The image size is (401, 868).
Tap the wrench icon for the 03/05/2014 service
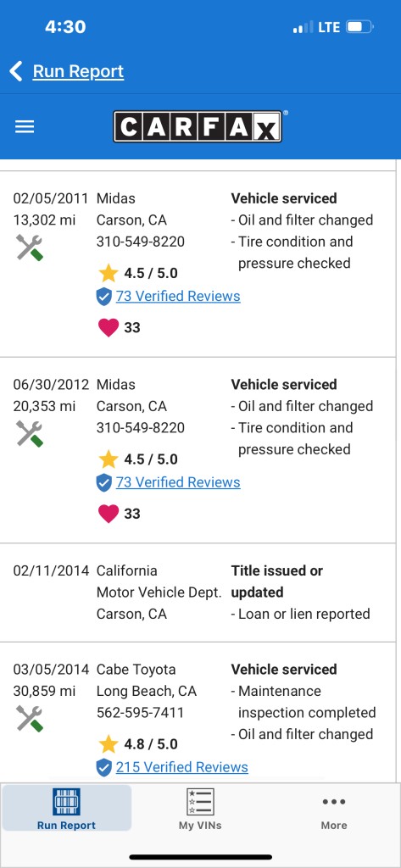pyautogui.click(x=30, y=719)
